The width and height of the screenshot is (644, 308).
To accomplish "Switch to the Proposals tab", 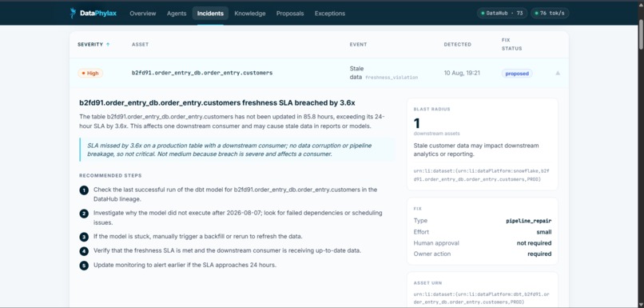I will click(290, 14).
